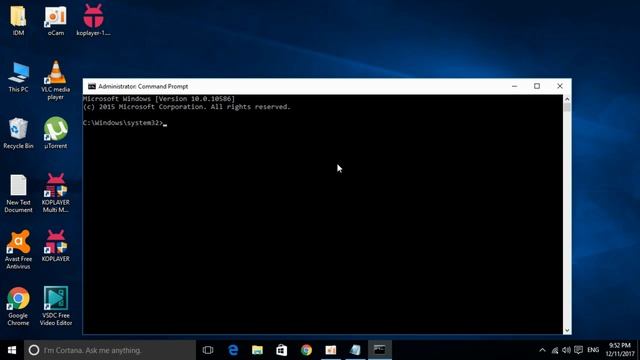
Task: Close the Command Prompt window
Action: [x=560, y=87]
